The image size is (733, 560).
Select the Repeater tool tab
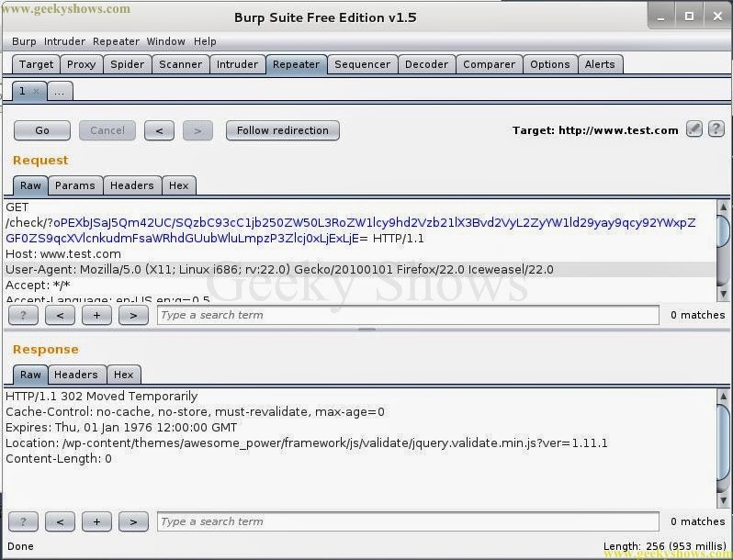pos(297,64)
